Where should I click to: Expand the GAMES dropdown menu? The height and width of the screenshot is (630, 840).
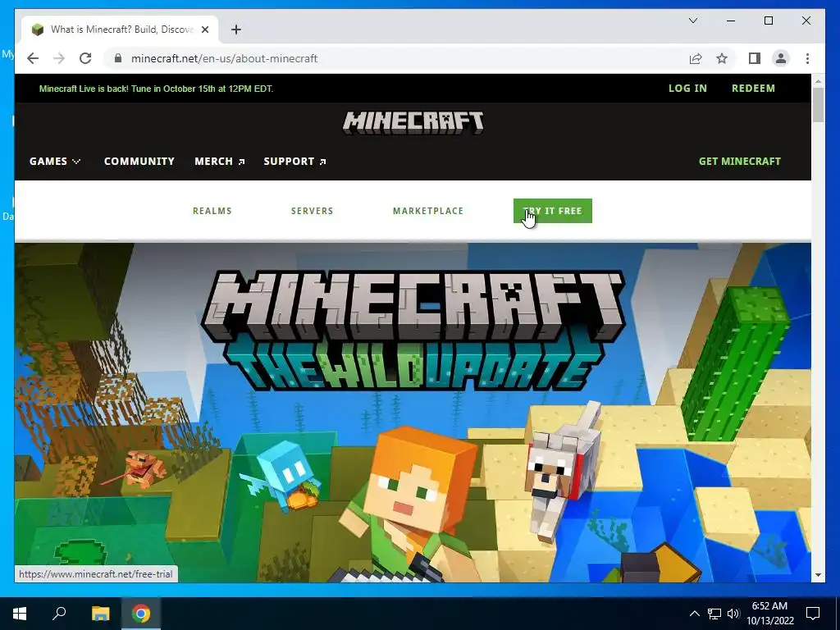click(55, 162)
